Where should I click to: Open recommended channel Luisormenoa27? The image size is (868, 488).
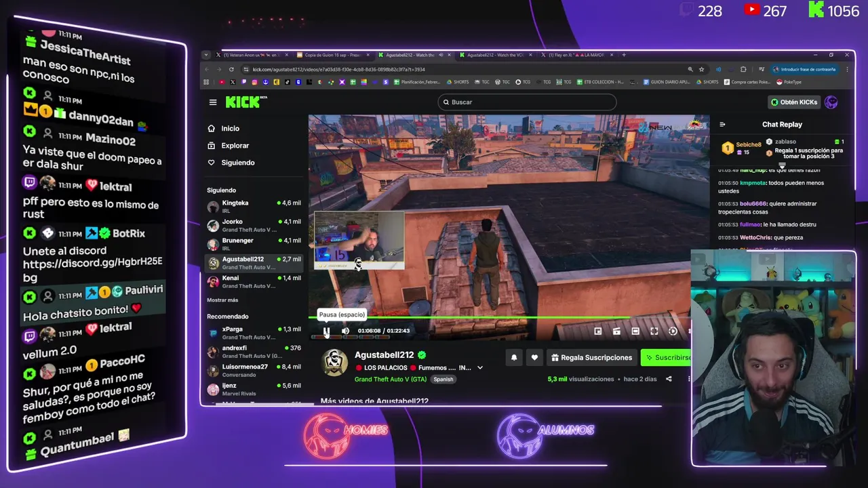254,371
